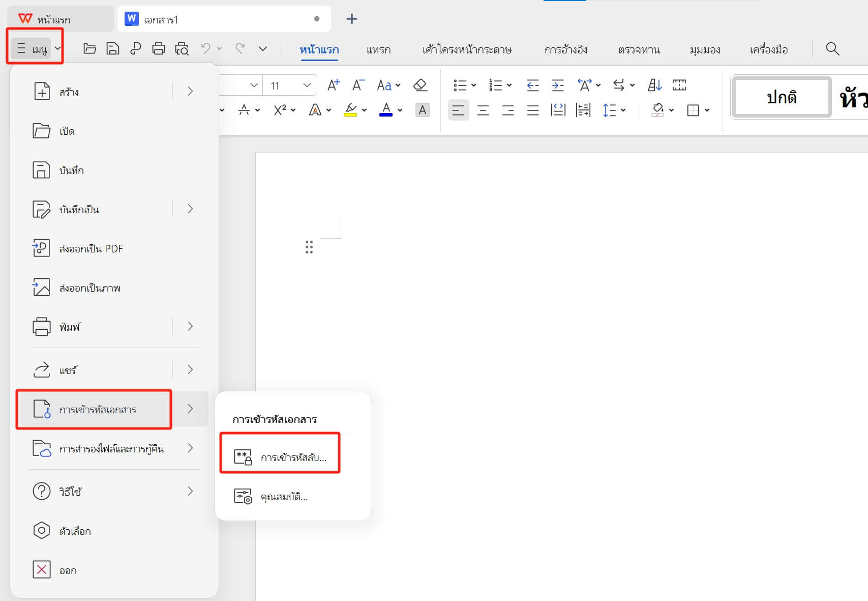Click the search magnifier icon

(x=832, y=49)
